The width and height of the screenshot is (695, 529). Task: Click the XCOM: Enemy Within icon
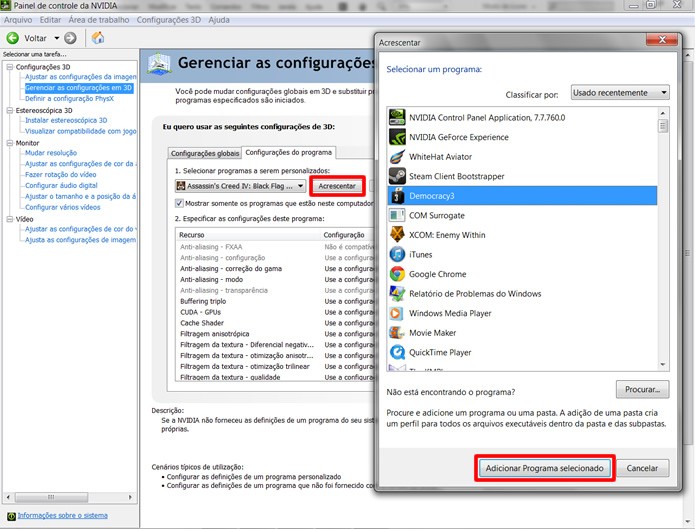[397, 235]
